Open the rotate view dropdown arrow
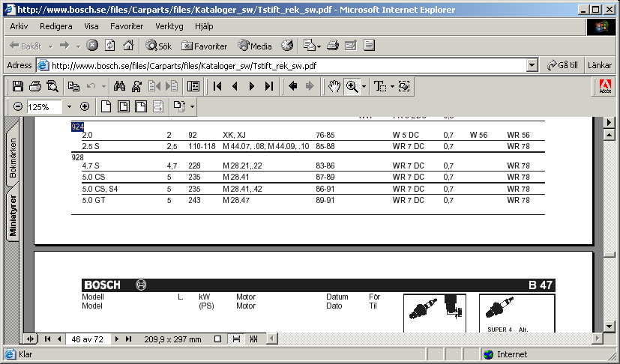The height and width of the screenshot is (364, 620). click(x=192, y=106)
